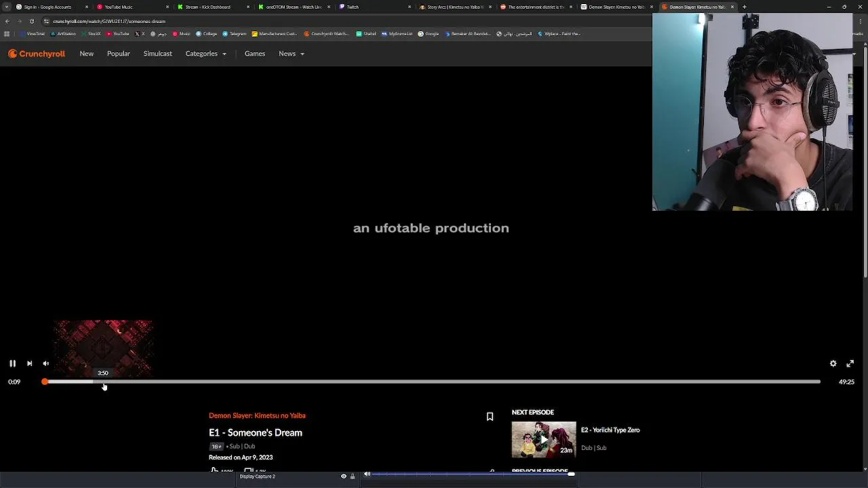Enter fullscreen with the expand icon
This screenshot has height=488, width=868.
pyautogui.click(x=850, y=364)
